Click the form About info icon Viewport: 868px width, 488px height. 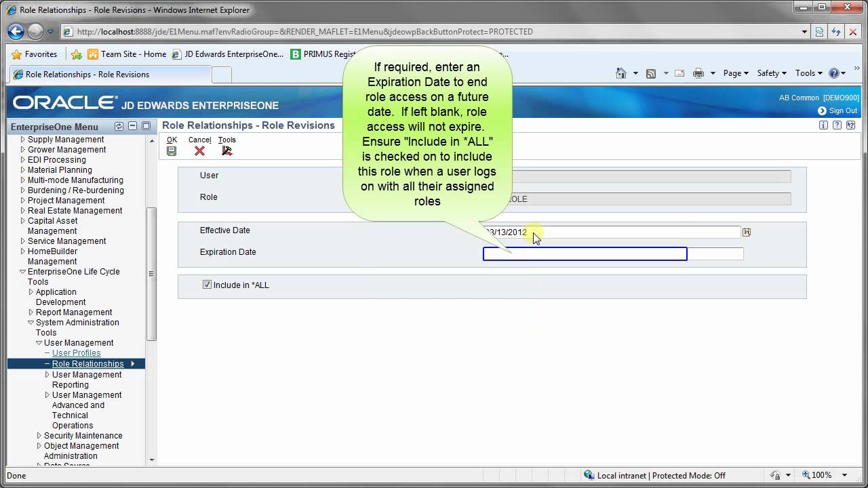823,125
